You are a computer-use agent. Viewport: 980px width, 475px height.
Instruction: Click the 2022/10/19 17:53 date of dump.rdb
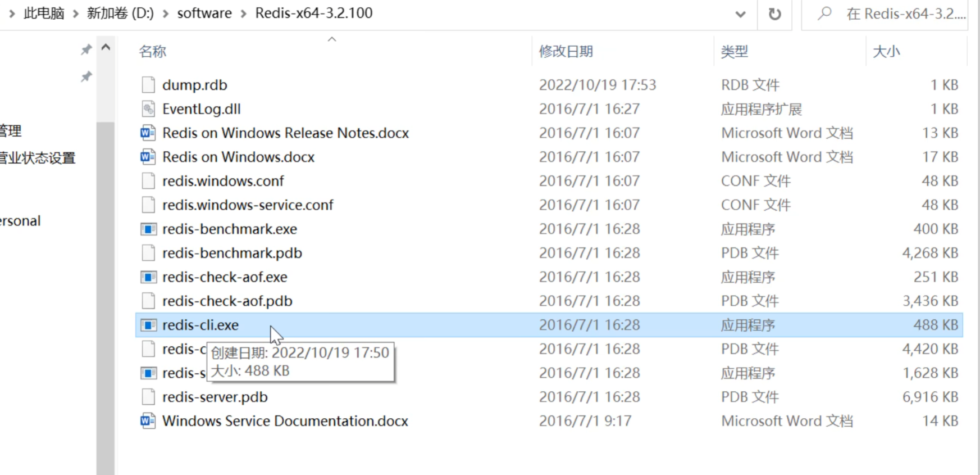pos(598,85)
